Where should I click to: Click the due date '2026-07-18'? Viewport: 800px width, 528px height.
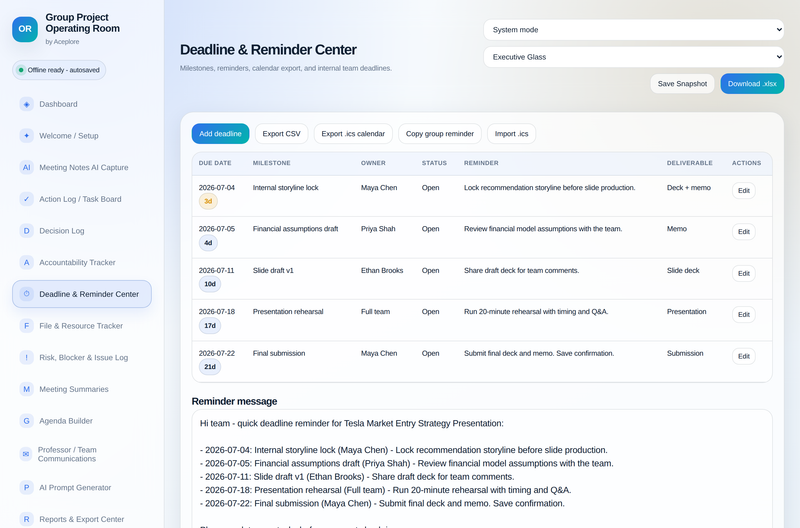pos(217,312)
